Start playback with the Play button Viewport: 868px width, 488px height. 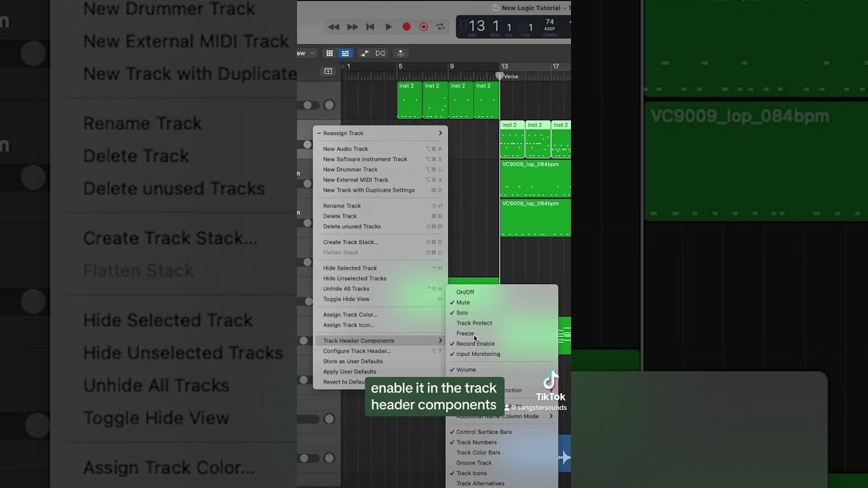[389, 27]
